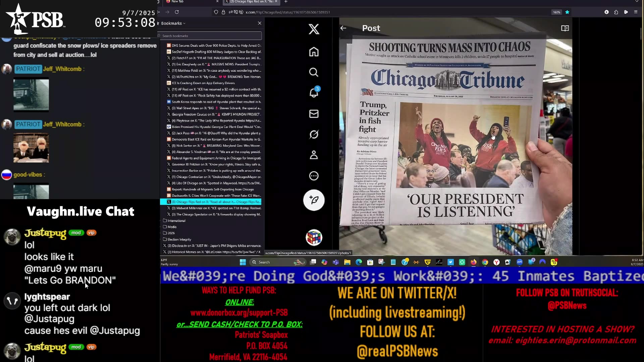
Task: Open the X logo home link
Action: click(314, 29)
